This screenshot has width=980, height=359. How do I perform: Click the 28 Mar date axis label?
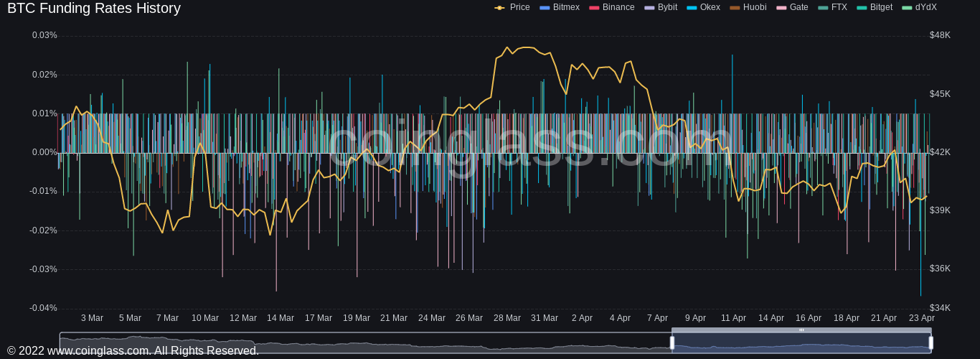(507, 318)
